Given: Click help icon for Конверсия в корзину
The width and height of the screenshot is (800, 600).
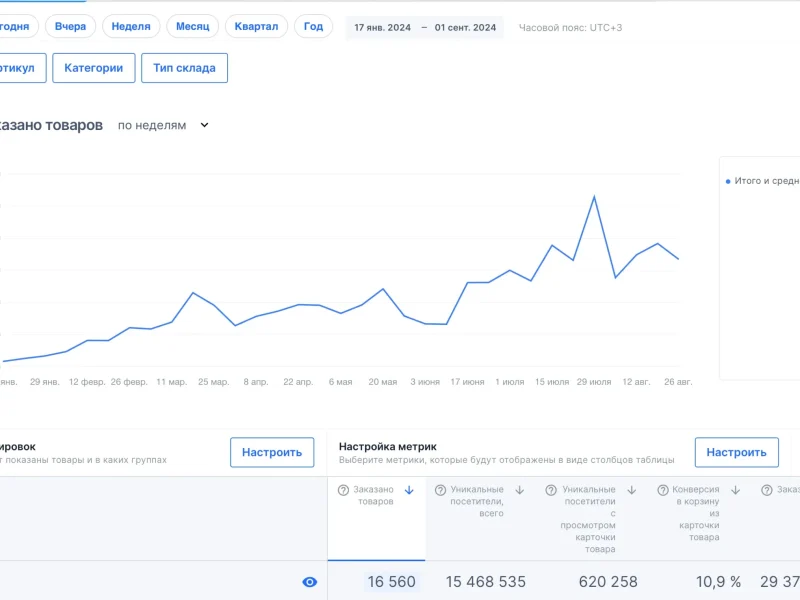Looking at the screenshot, I should pos(663,490).
